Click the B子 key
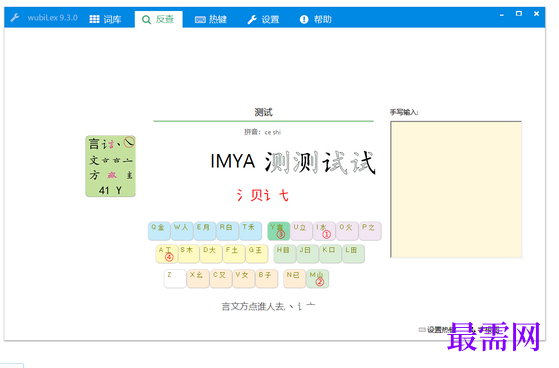This screenshot has height=368, width=559. click(x=267, y=278)
